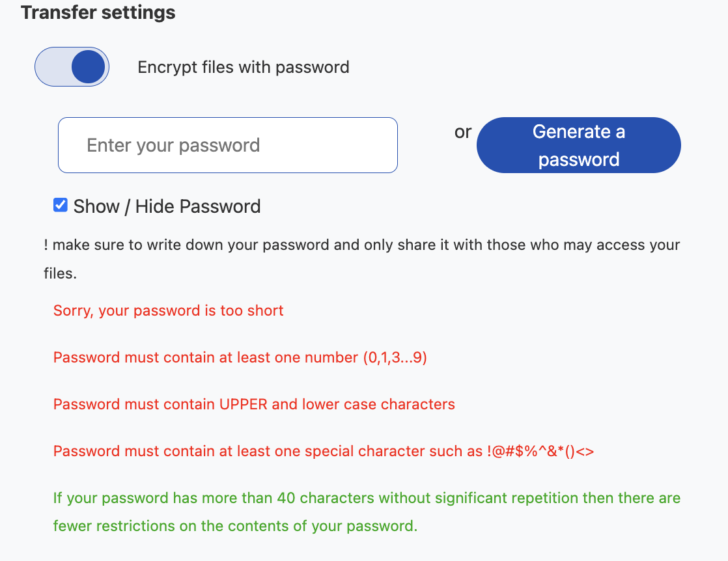
Task: Click the "make sure to write down" warning line
Action: [365, 245]
